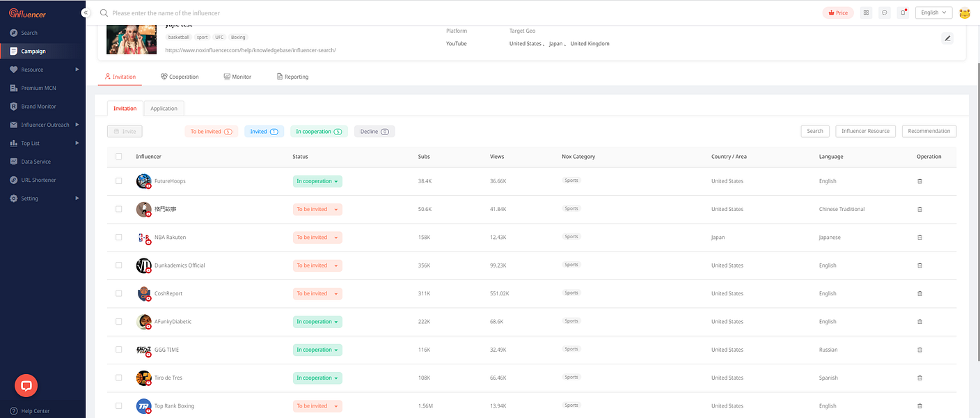Switch to the Cooperation tab
The height and width of the screenshot is (418, 980).
point(180,77)
